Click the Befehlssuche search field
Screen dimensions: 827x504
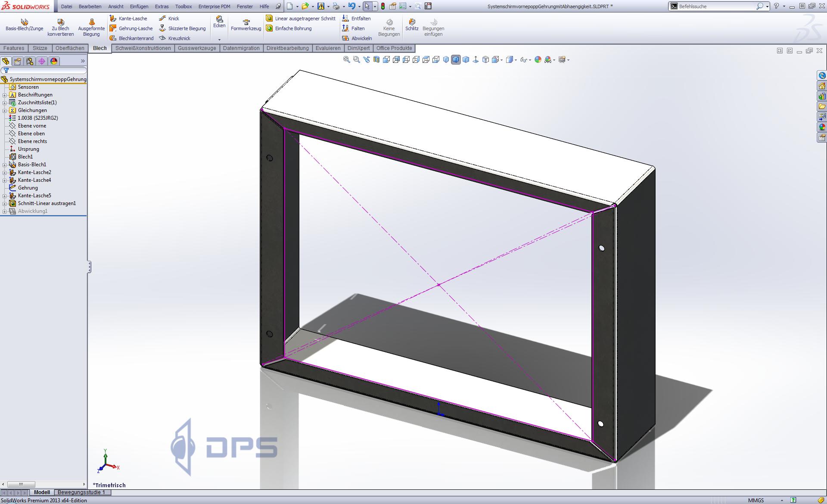[x=715, y=6]
